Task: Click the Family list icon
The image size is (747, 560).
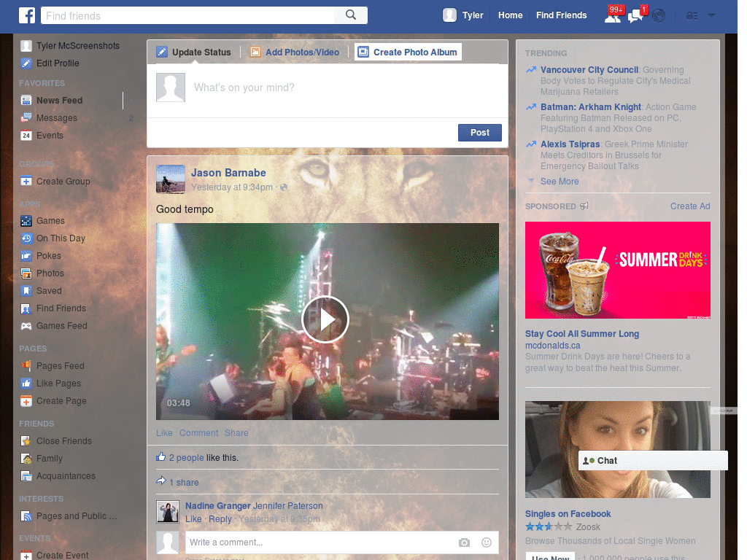Action: 26,459
